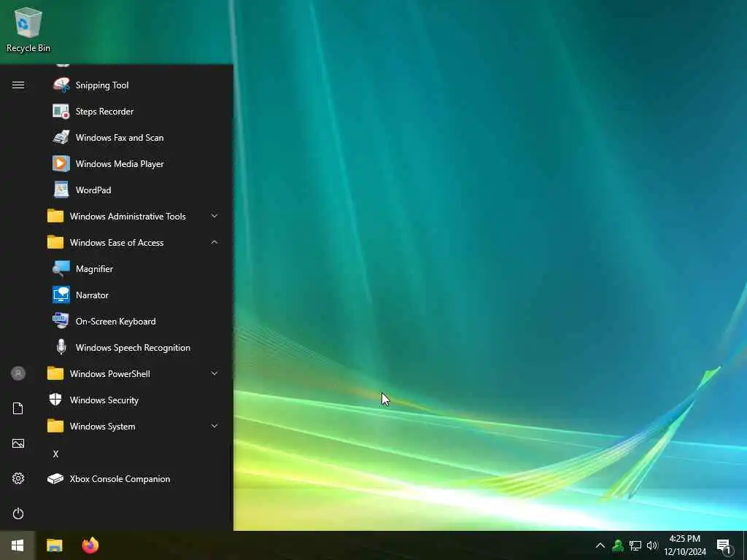Screen dimensions: 747x560
Task: Open the notification Action Center
Action: coord(724,546)
